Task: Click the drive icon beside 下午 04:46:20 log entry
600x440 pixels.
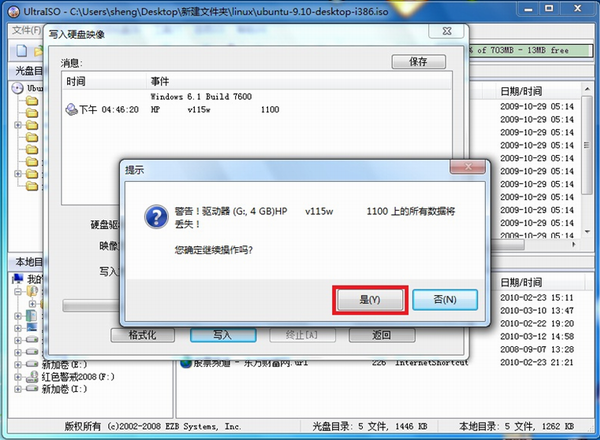Action: pos(71,109)
